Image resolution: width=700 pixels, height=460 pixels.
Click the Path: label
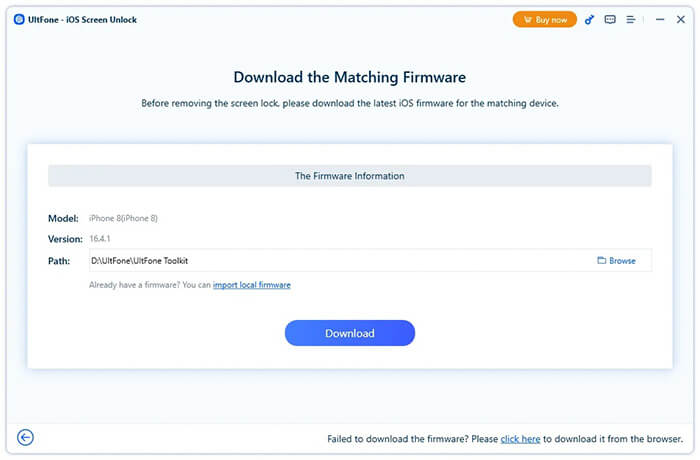pyautogui.click(x=59, y=261)
